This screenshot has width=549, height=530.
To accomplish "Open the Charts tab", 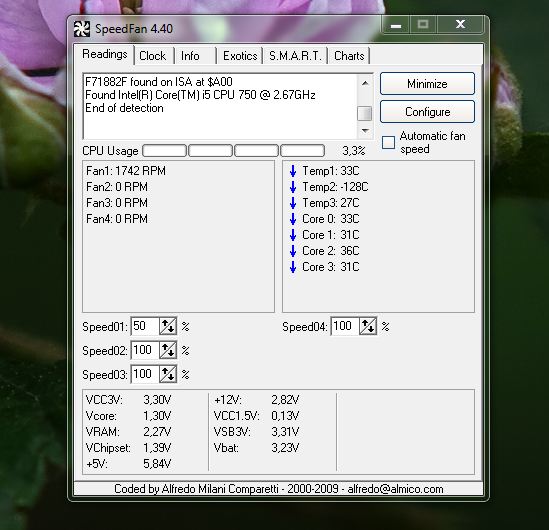I will point(349,56).
